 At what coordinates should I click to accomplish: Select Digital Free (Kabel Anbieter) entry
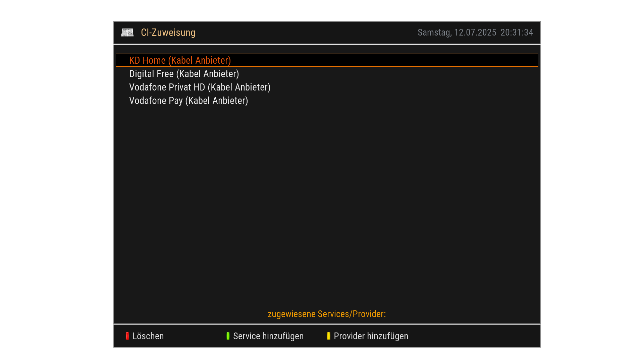pos(327,74)
